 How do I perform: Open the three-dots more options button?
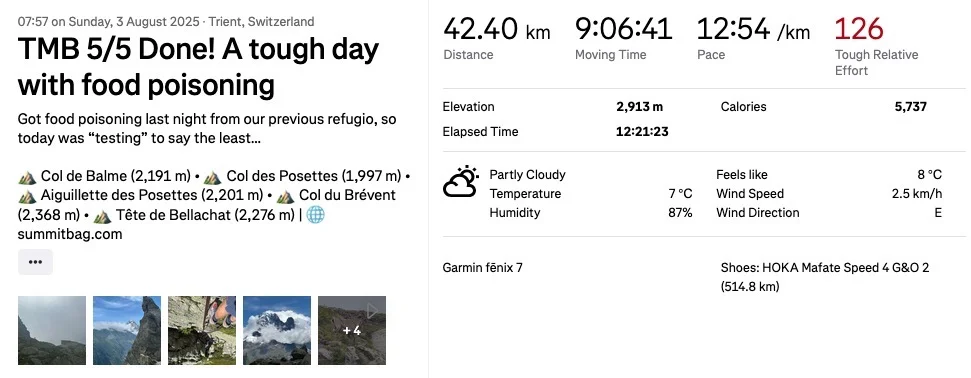click(35, 262)
